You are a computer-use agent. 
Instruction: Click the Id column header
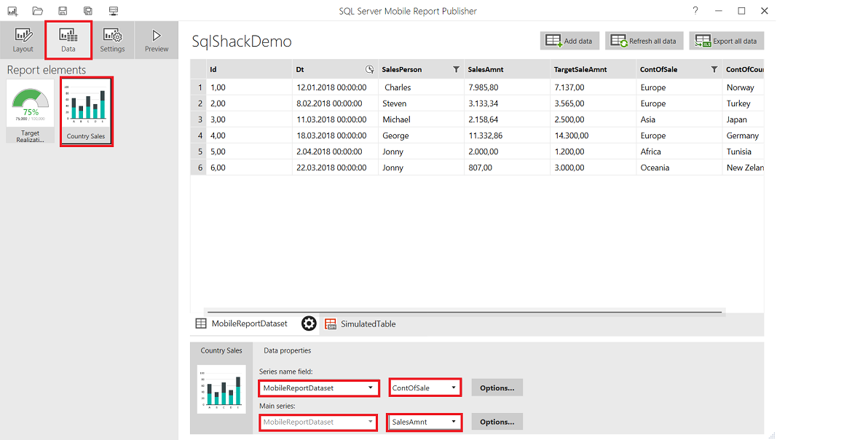click(x=249, y=69)
